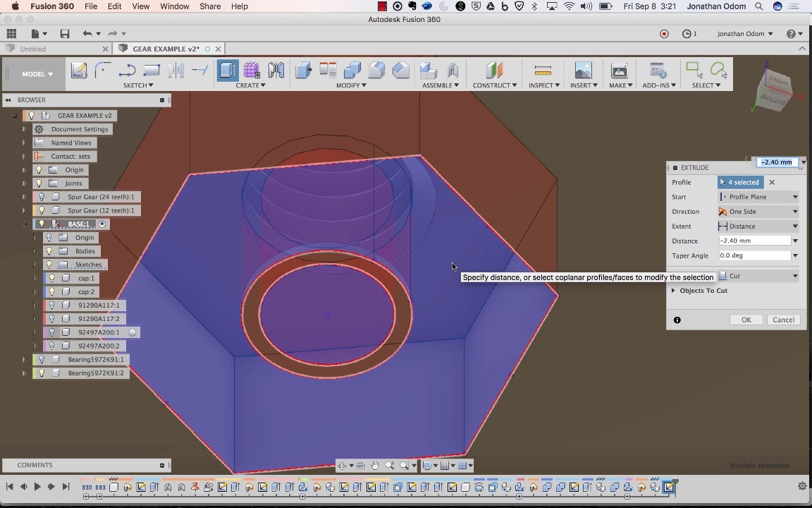Screen dimensions: 812x508
Task: Toggle visibility bulb for cap:1 component
Action: (x=51, y=278)
